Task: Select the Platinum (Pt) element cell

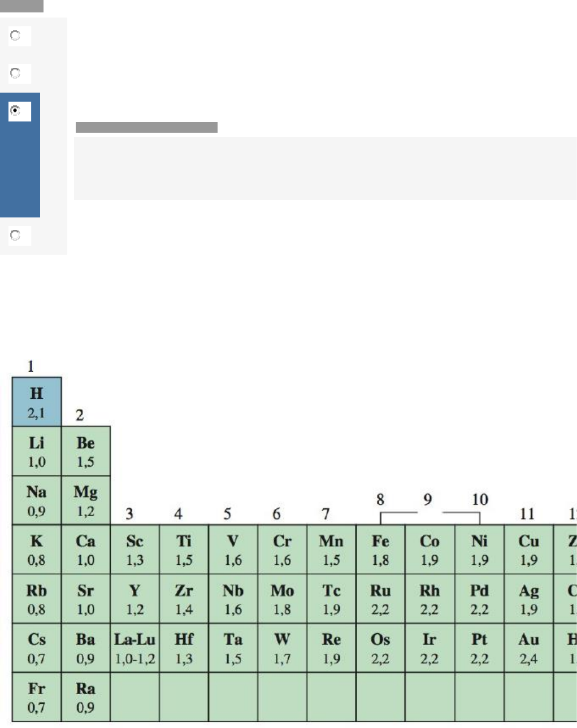Action: pyautogui.click(x=479, y=648)
